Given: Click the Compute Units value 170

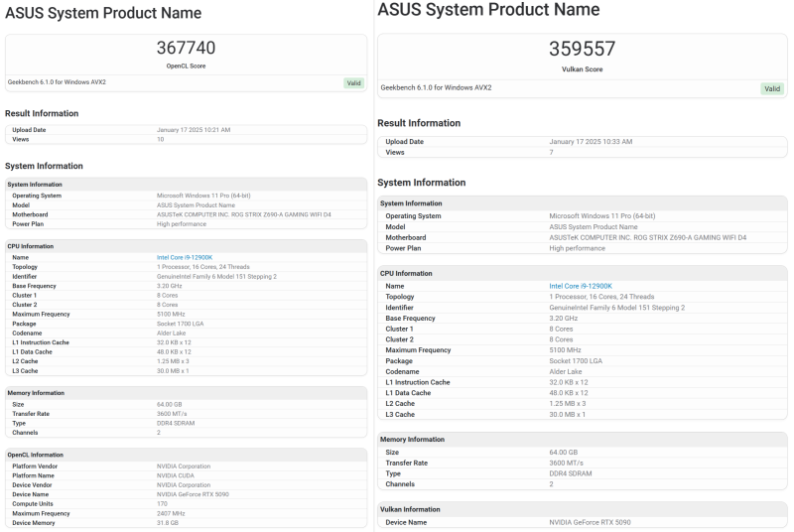Looking at the screenshot, I should click(x=162, y=503).
